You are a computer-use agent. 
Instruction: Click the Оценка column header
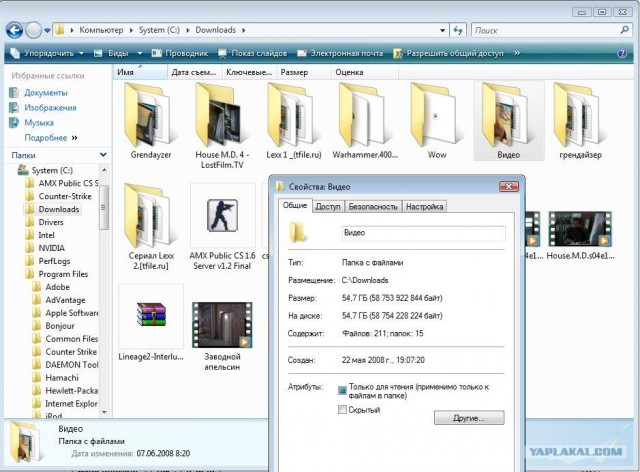tap(364, 72)
